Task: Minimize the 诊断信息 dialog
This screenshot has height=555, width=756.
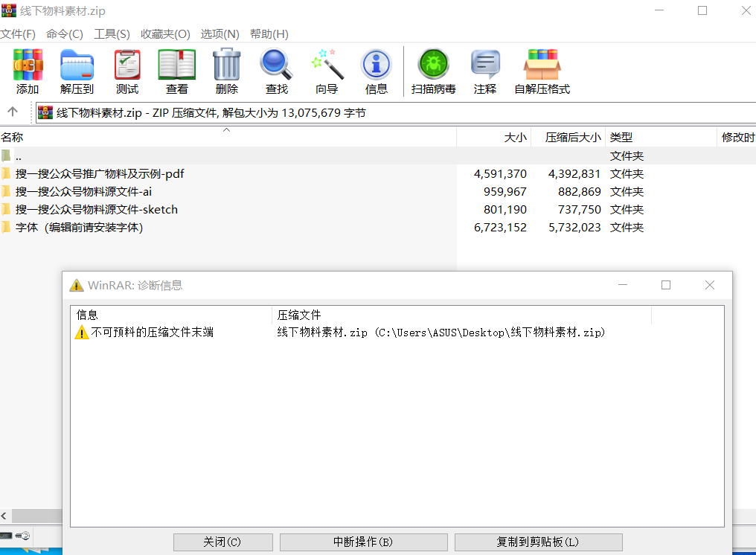Action: click(x=623, y=285)
